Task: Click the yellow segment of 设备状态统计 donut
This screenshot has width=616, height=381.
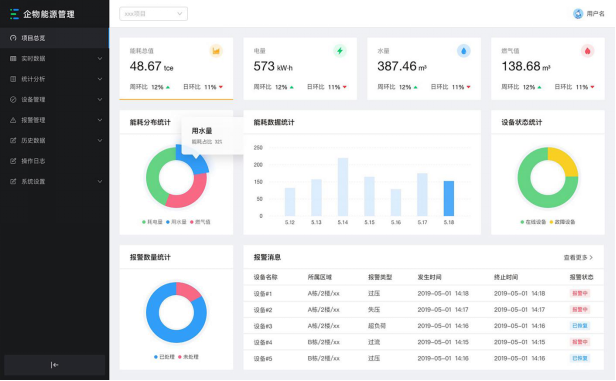Action: click(564, 161)
